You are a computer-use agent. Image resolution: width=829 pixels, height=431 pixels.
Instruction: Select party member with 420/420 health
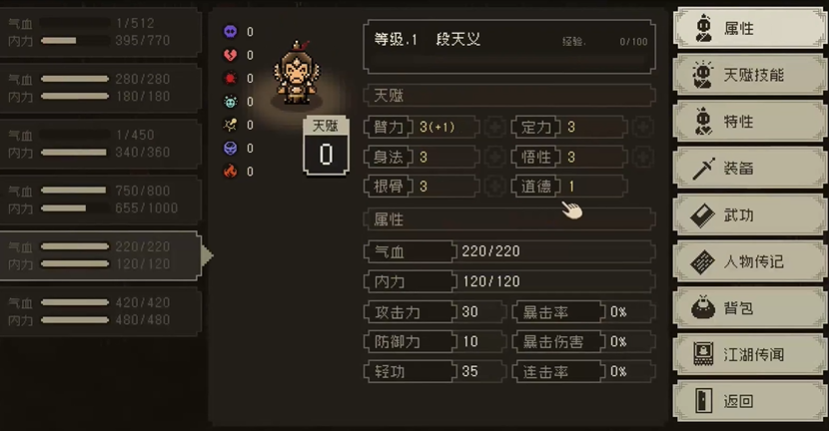pyautogui.click(x=100, y=311)
